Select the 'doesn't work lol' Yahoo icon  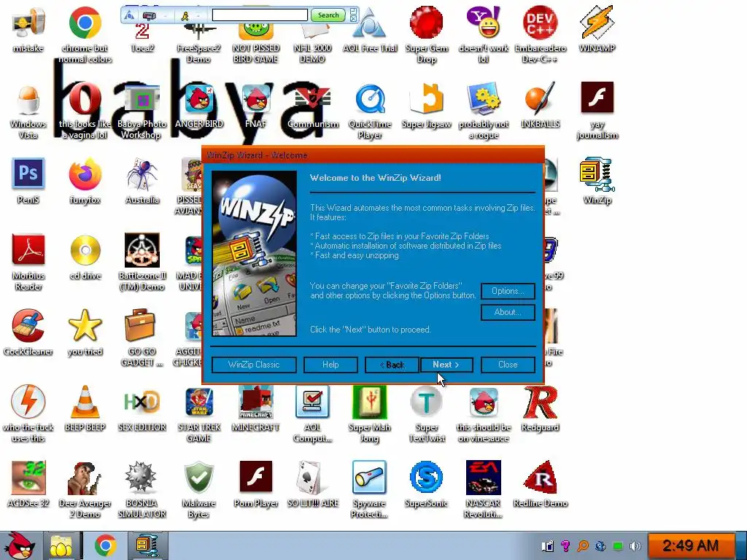484,34
